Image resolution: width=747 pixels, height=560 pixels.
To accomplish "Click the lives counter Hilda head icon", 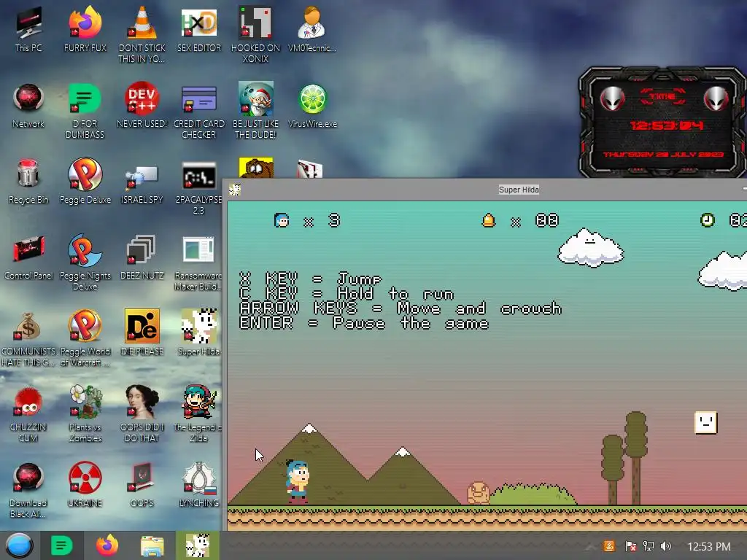I will (x=282, y=220).
